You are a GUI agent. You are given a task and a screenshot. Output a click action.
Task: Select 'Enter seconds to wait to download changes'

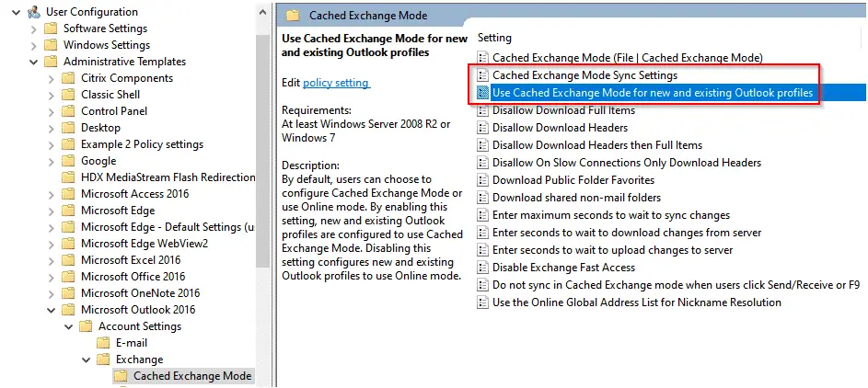627,233
